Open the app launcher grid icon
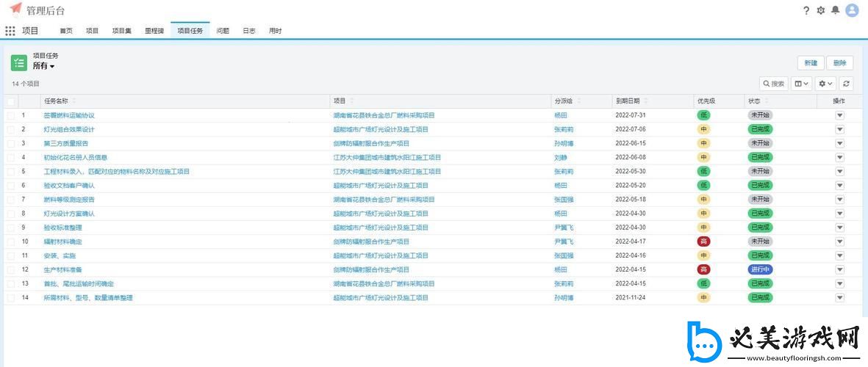The width and height of the screenshot is (868, 367). (x=10, y=31)
